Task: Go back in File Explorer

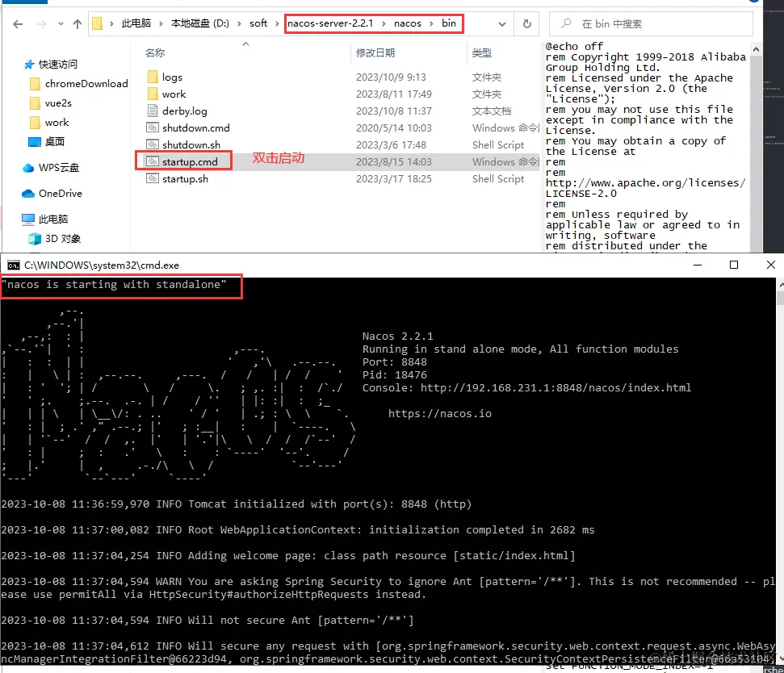Action: point(18,24)
